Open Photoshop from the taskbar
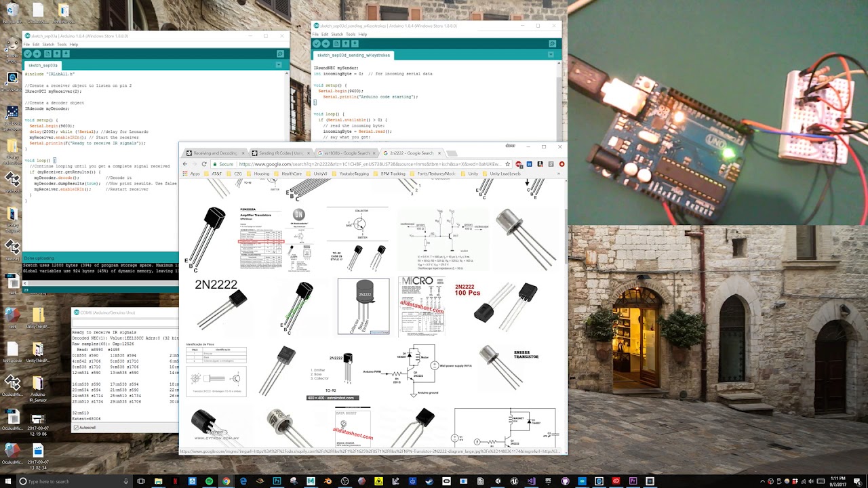868x488 pixels. (277, 481)
